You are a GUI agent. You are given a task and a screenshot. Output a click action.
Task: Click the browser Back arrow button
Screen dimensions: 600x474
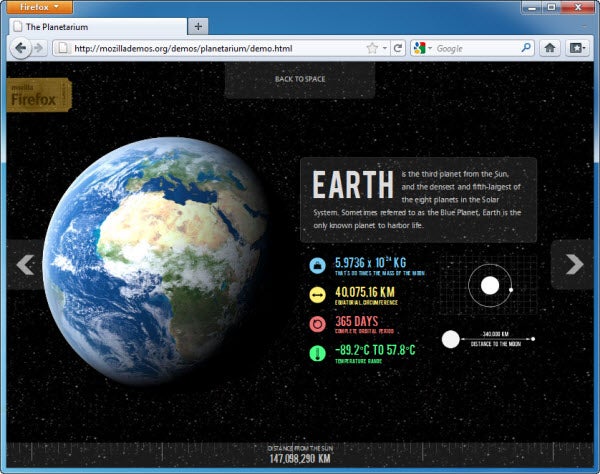tap(21, 48)
